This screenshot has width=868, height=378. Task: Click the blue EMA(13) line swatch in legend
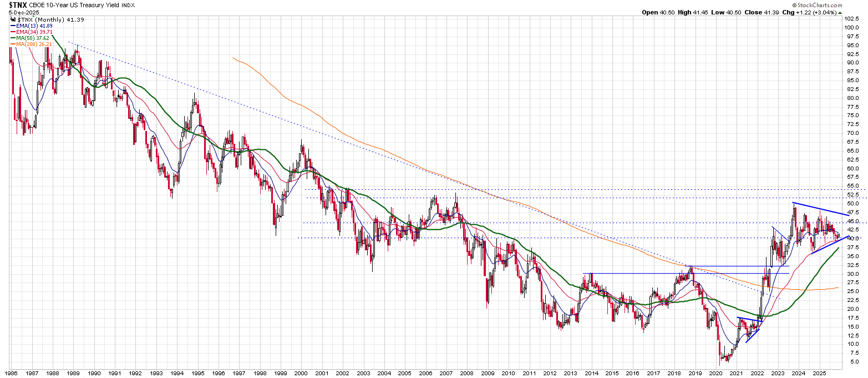coord(14,26)
